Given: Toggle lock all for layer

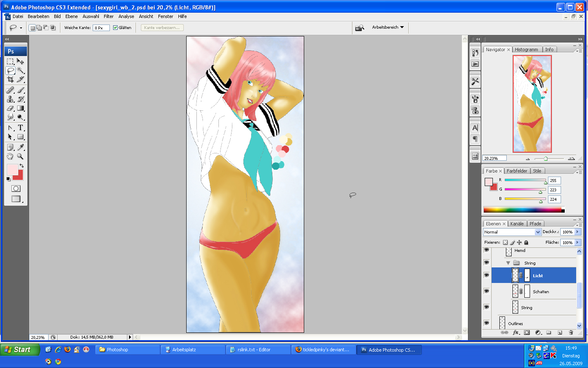Looking at the screenshot, I should point(526,242).
